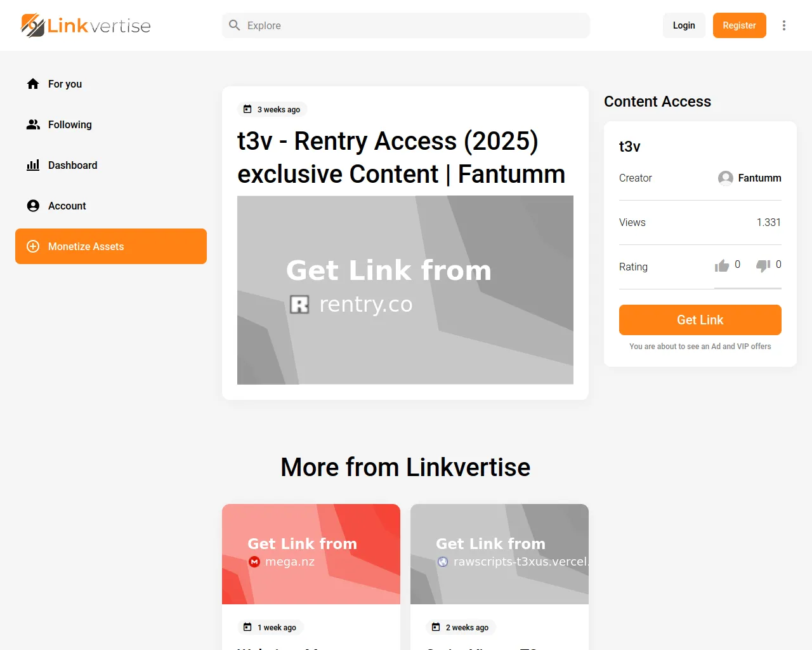Open the mega.nz link card

pos(311,554)
